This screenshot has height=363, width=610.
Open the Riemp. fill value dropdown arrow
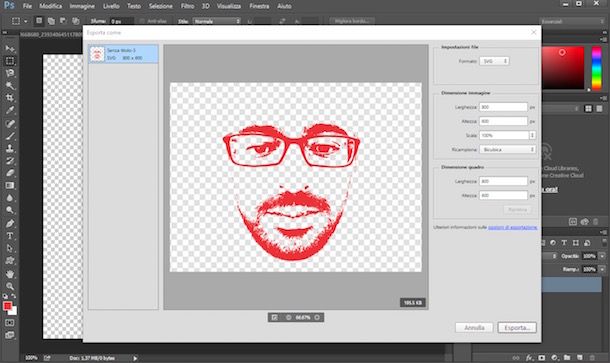click(602, 269)
